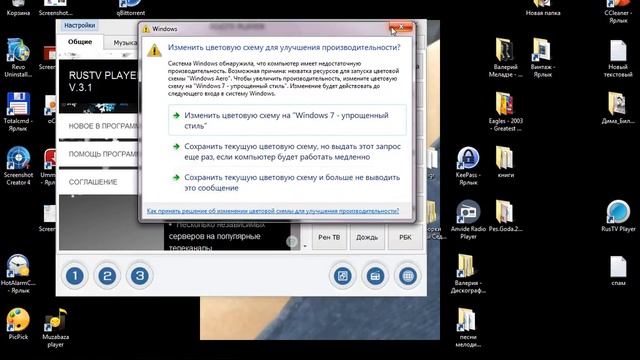The width and height of the screenshot is (640, 360).
Task: Click the screenshot round icon in RusTV Player
Action: 342,276
